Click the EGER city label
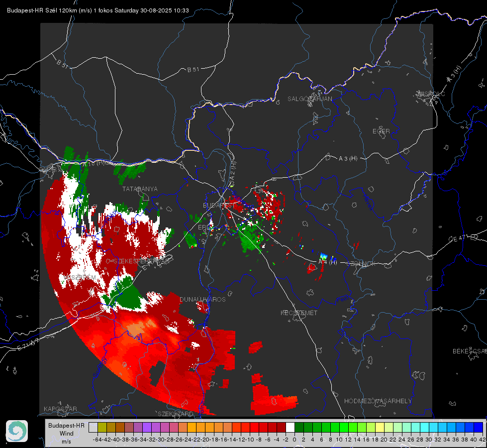 point(381,131)
